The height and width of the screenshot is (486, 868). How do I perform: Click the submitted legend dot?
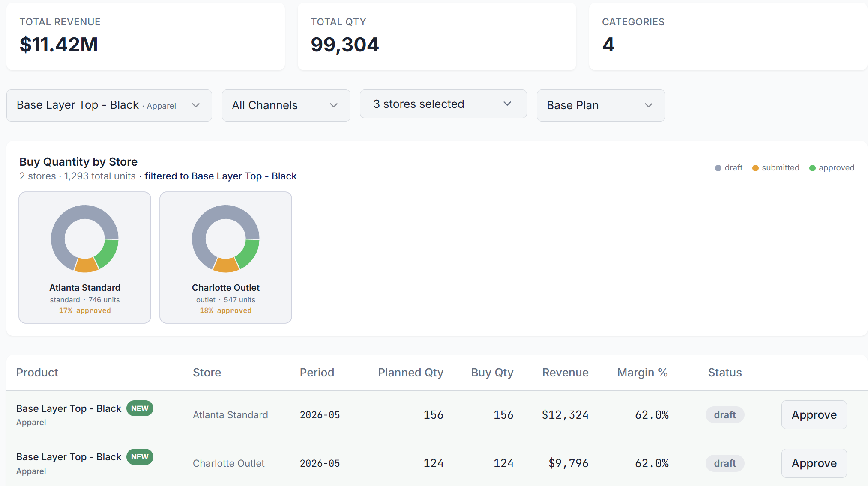[755, 168]
